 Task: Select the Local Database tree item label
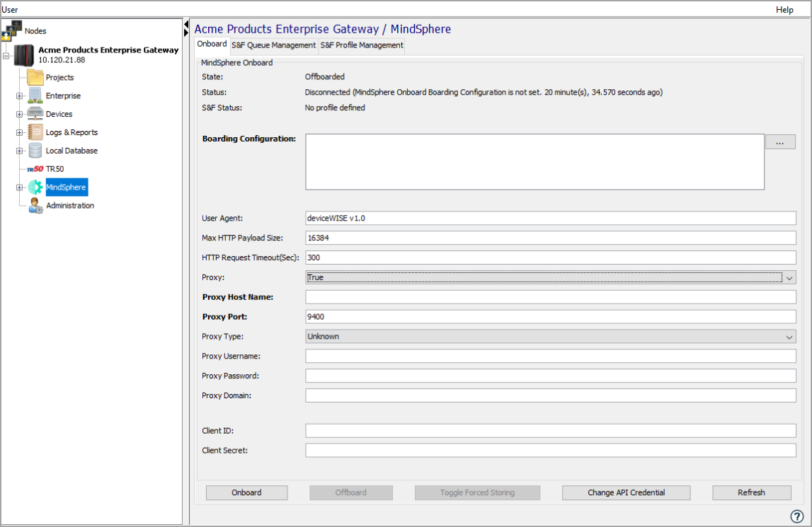(72, 151)
